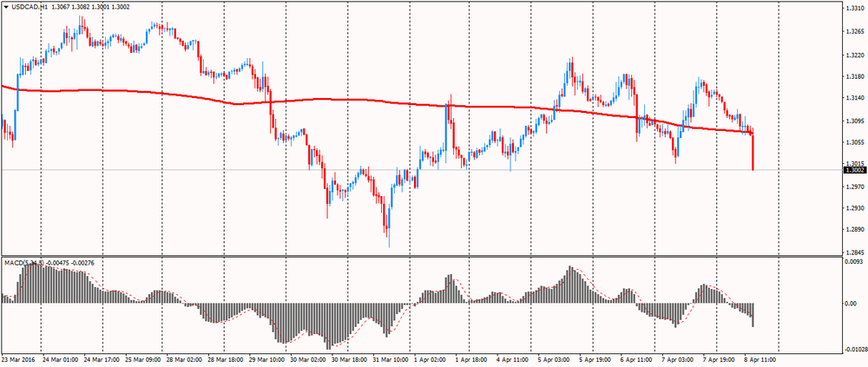Click the small triangle before USDCAD,H1
Image resolution: width=868 pixels, height=367 pixels.
(x=6, y=6)
